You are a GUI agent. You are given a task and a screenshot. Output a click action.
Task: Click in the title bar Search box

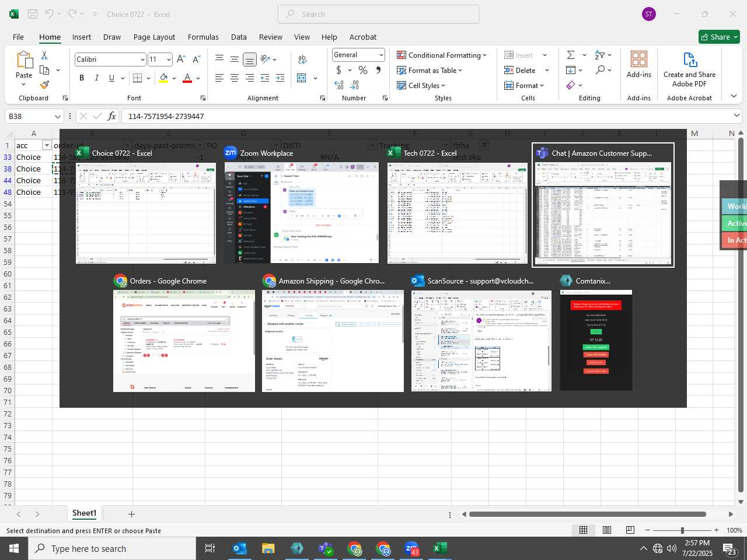pos(378,14)
